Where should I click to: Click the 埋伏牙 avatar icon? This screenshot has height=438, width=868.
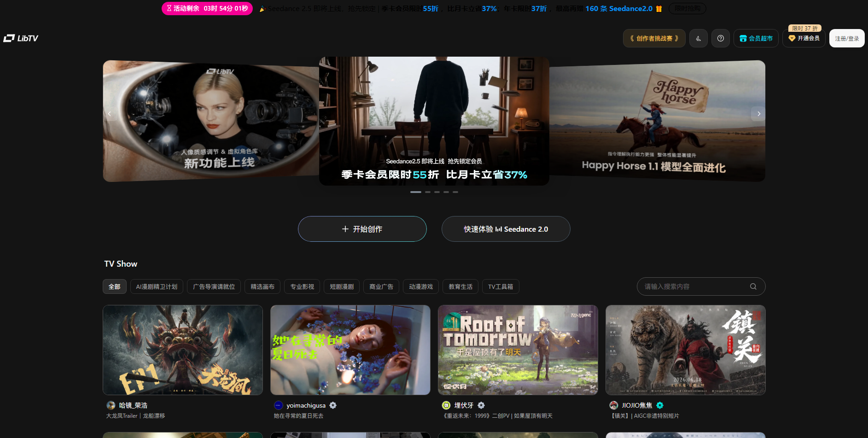click(x=446, y=405)
